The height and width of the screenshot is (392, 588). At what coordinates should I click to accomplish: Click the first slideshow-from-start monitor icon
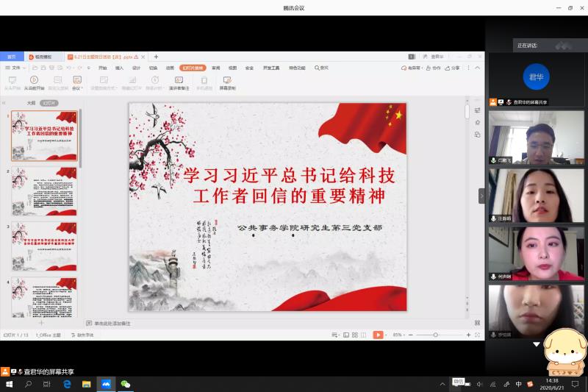12,80
